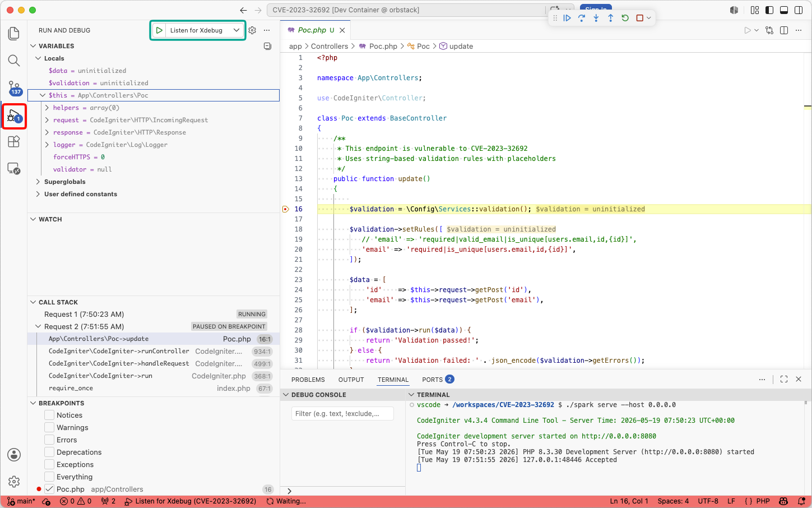Image resolution: width=812 pixels, height=508 pixels.
Task: Expand the request variable
Action: [x=47, y=120]
